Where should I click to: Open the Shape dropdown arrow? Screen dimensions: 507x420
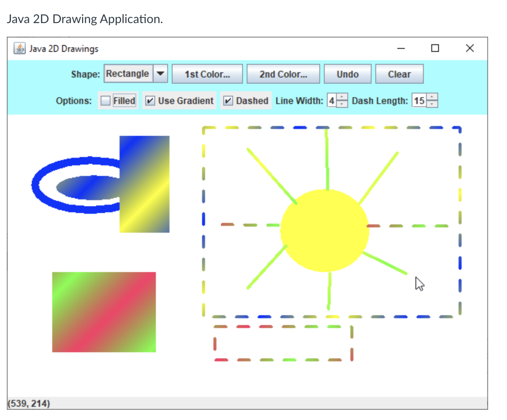point(160,73)
